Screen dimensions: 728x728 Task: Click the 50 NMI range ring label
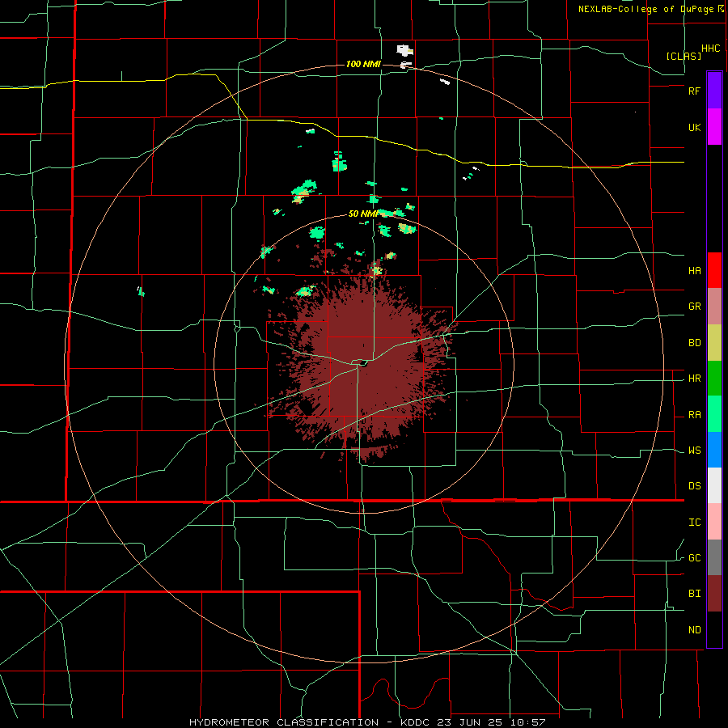point(363,214)
